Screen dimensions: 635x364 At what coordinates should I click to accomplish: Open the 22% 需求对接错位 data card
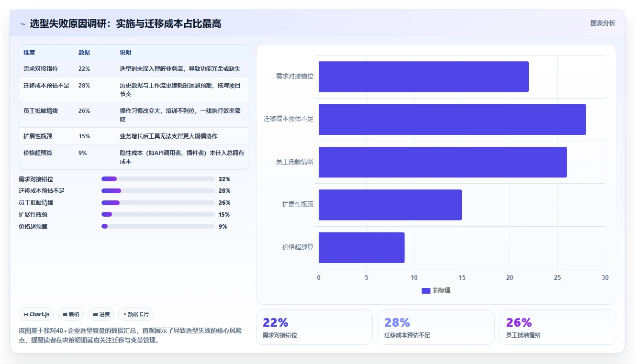(314, 327)
